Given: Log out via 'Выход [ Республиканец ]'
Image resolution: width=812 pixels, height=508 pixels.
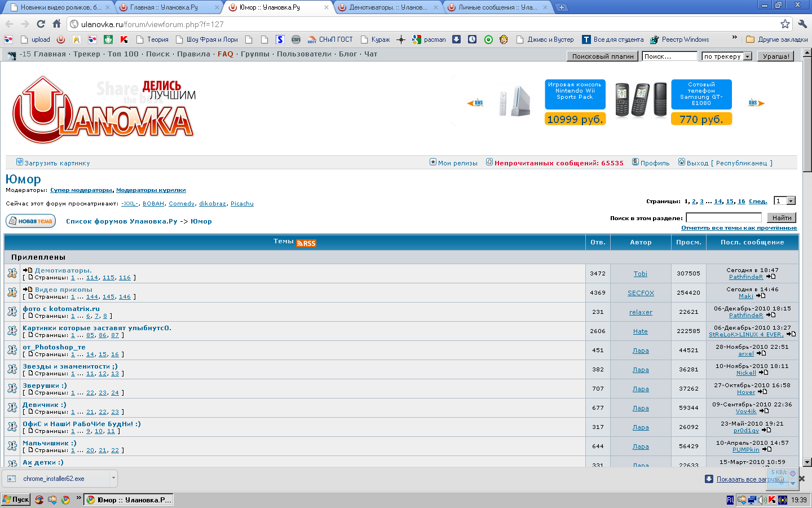Looking at the screenshot, I should (x=730, y=163).
